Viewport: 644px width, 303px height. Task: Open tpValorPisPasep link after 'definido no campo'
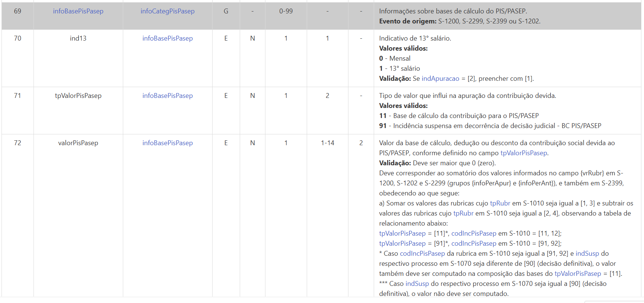coord(524,153)
